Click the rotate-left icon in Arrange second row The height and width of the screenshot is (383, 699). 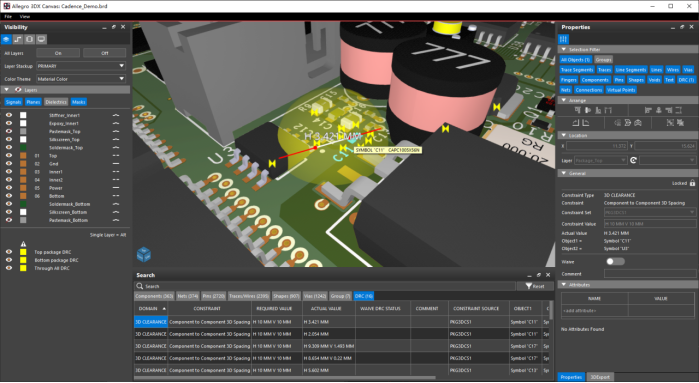point(576,123)
